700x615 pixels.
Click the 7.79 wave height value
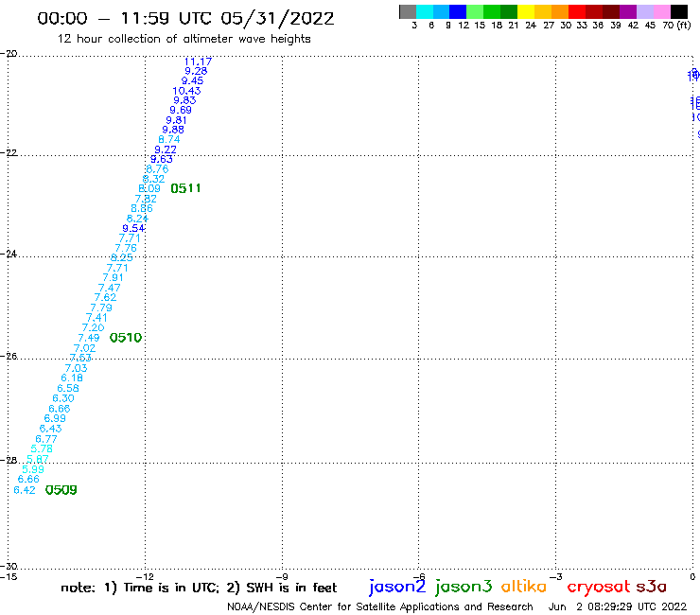click(x=101, y=307)
